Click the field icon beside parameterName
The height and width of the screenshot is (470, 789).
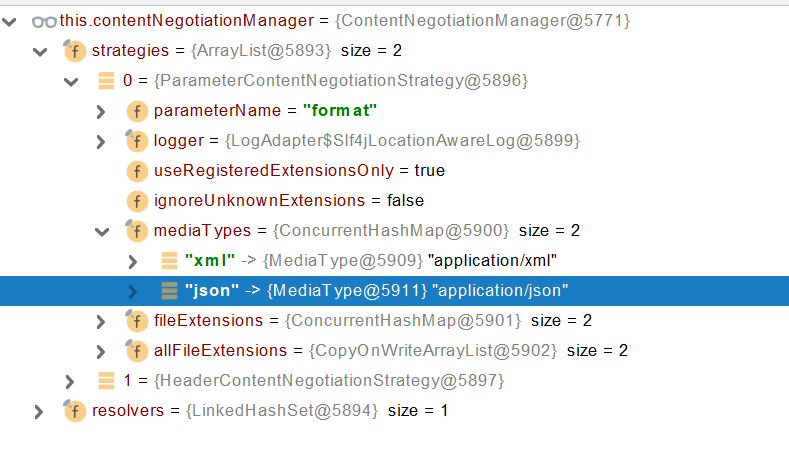[137, 110]
